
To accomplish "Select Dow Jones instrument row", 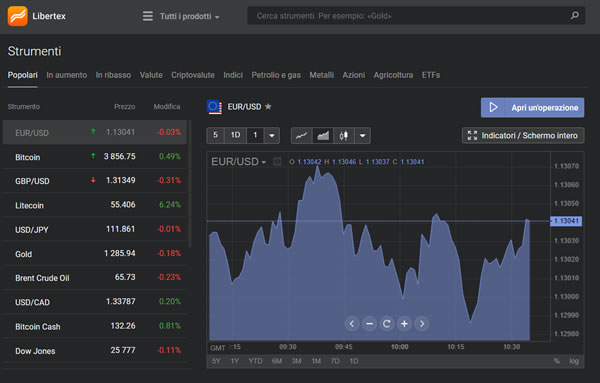I will (95, 350).
